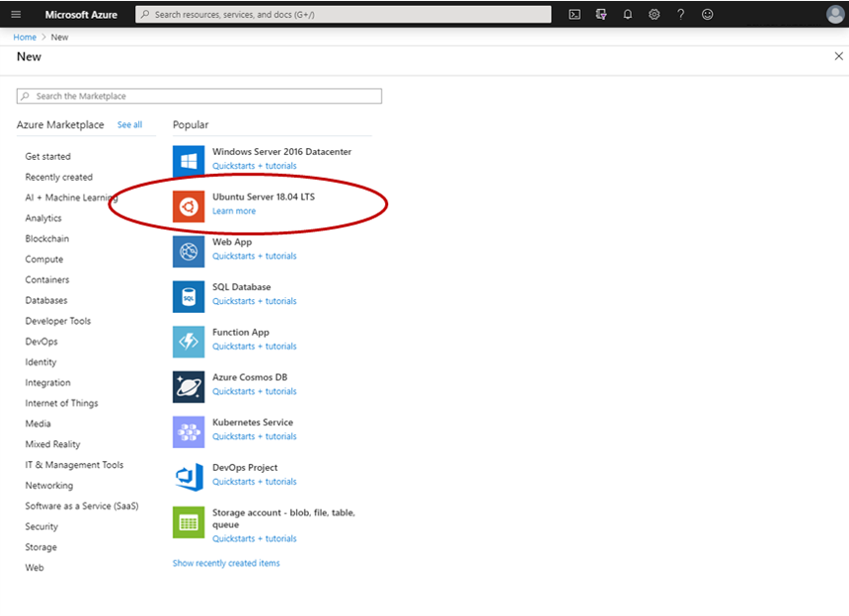Select the Ubuntu Server icon
The width and height of the screenshot is (849, 616).
(x=189, y=206)
